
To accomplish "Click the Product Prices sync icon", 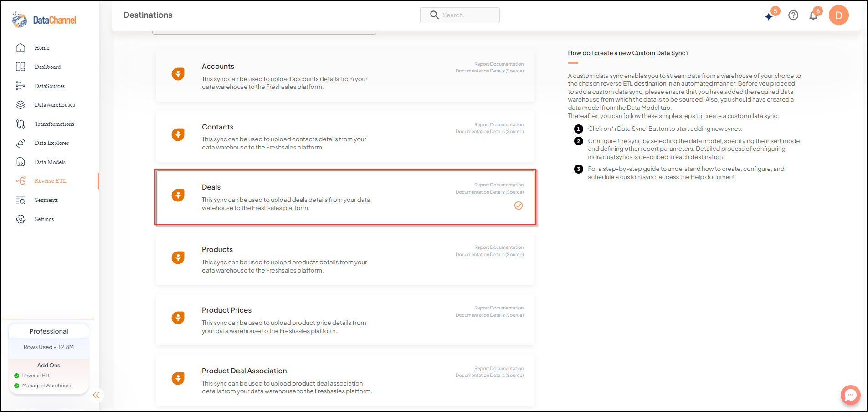I will click(x=178, y=318).
